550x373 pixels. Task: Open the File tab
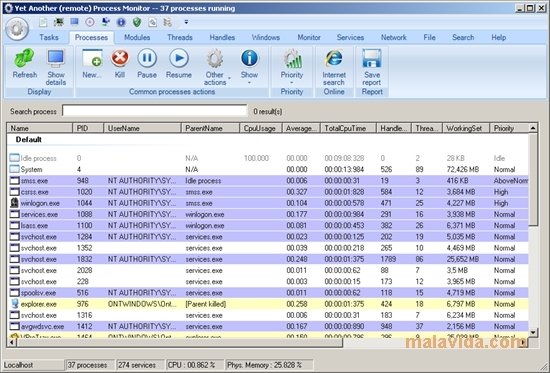(x=429, y=38)
